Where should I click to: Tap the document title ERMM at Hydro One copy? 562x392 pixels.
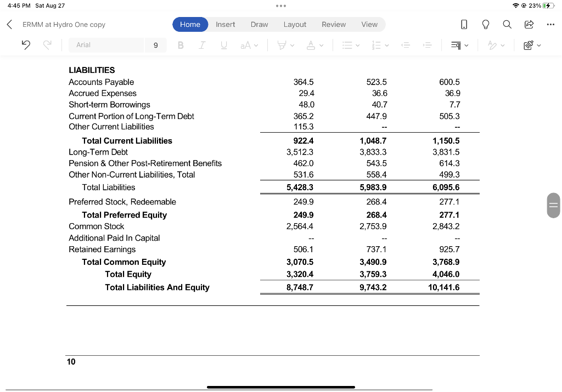[x=65, y=24]
